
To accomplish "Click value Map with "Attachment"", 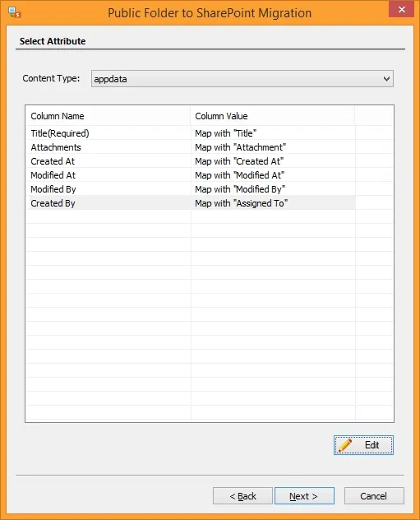I will click(x=241, y=147).
